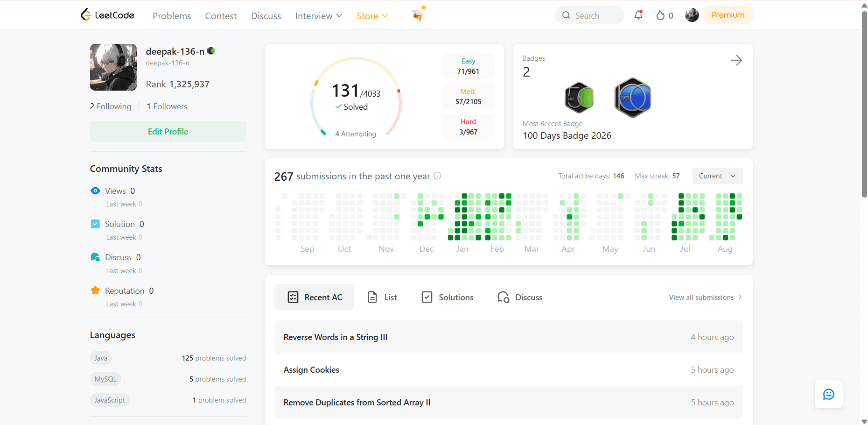View all badges using arrow icon
The height and width of the screenshot is (425, 868).
click(x=736, y=60)
